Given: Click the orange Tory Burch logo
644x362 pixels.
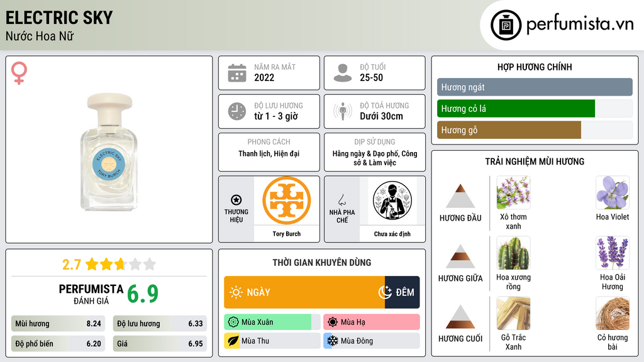Looking at the screenshot, I should point(287,200).
